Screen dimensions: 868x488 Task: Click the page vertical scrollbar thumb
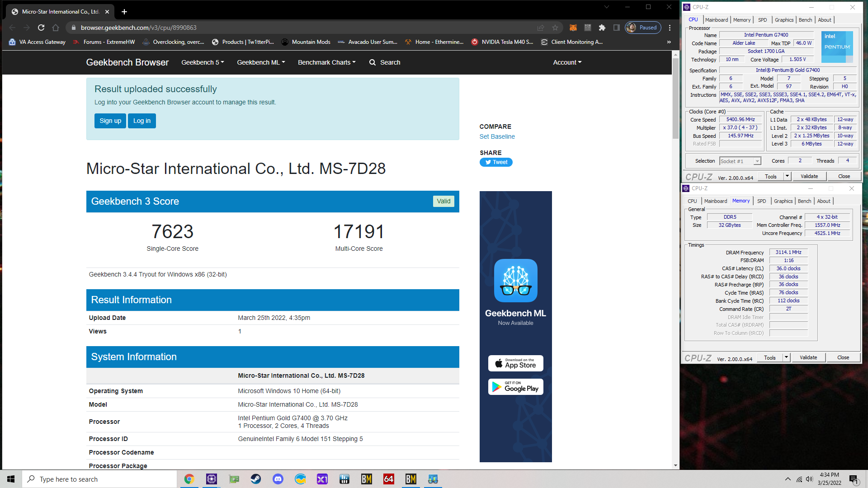(675, 99)
